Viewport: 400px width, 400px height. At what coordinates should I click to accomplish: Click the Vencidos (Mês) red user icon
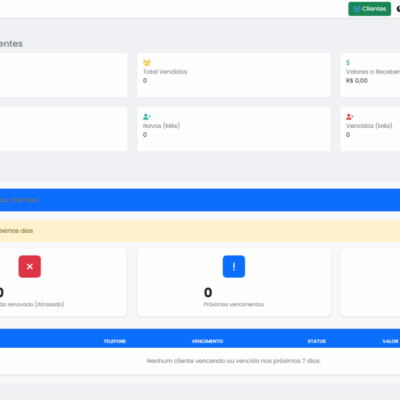(x=350, y=117)
